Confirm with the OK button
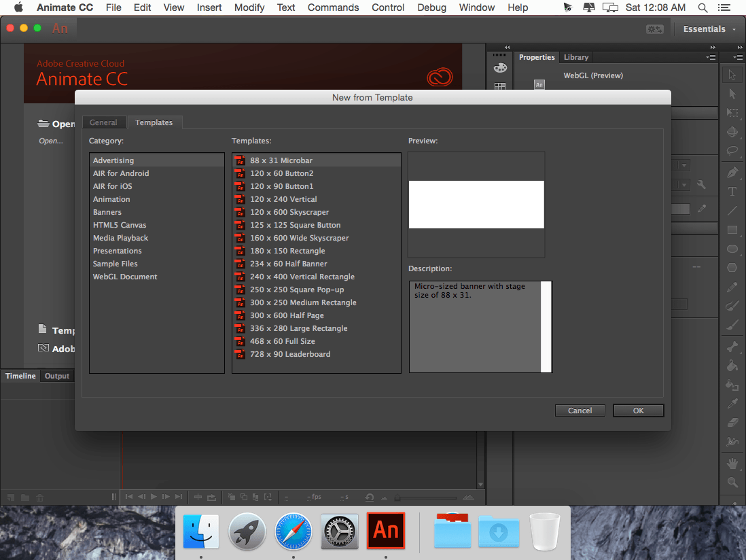 pyautogui.click(x=639, y=410)
